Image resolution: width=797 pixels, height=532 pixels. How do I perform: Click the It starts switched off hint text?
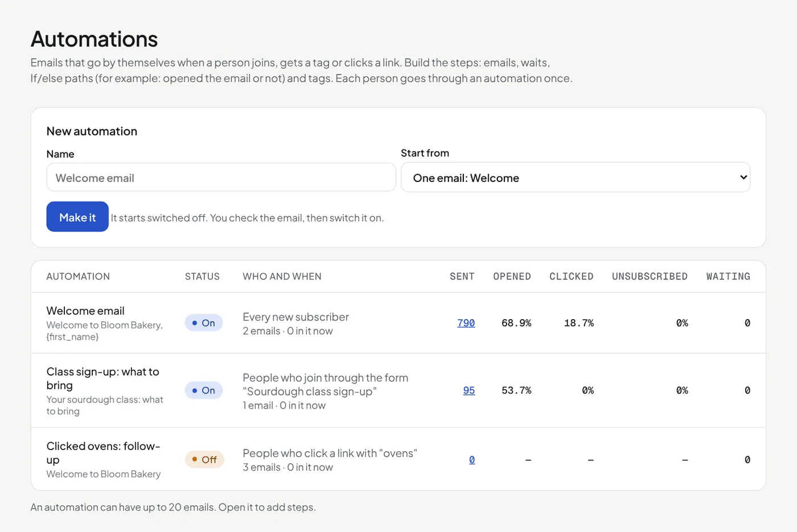[247, 218]
